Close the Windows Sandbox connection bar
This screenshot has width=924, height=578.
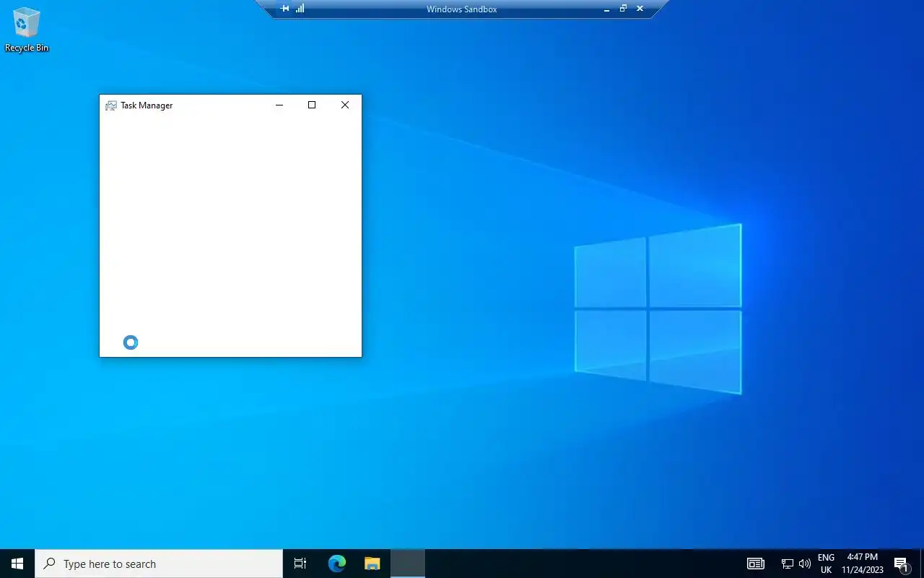pos(640,9)
